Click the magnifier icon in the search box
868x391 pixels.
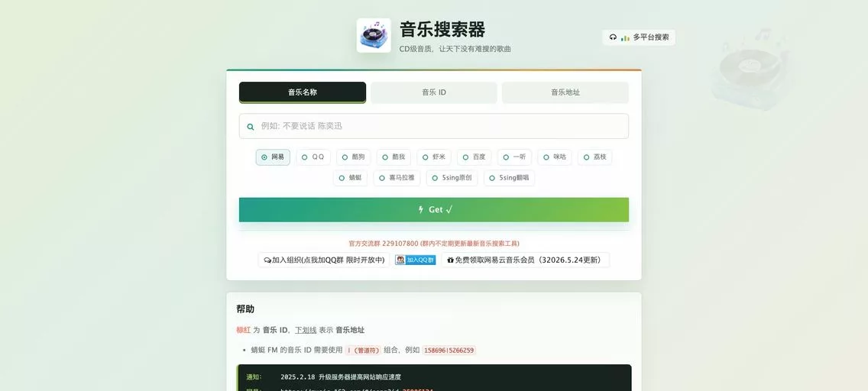250,127
